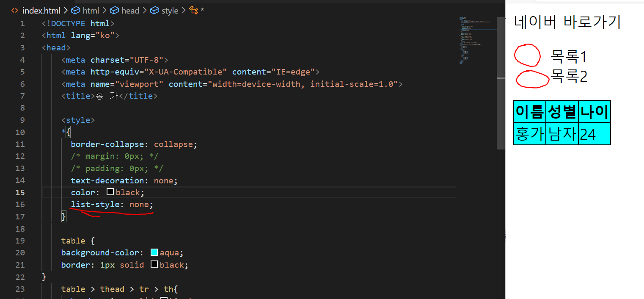
Task: Click the meta charset="UTF-8" line
Action: (x=115, y=60)
